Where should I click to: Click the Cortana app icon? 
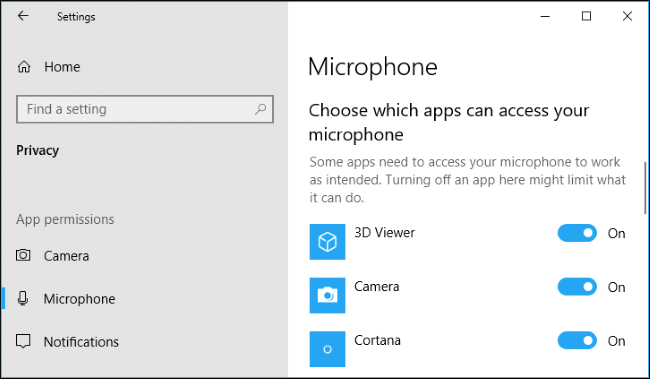point(327,349)
